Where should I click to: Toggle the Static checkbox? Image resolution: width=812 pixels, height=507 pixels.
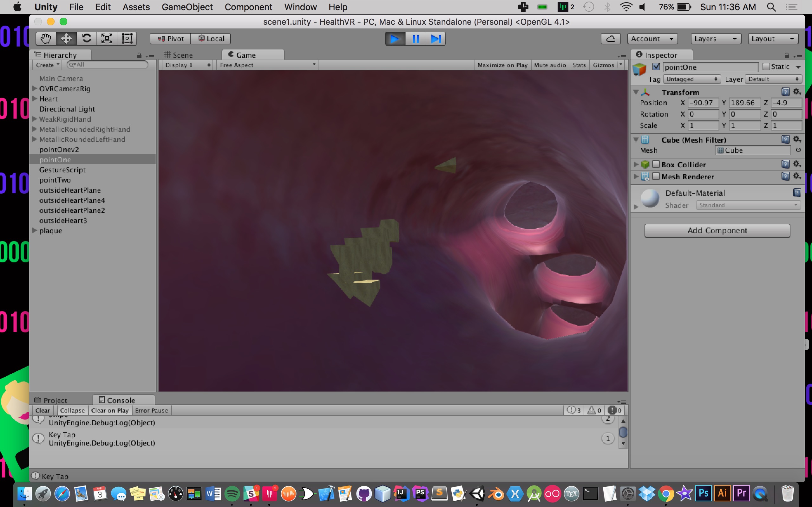766,67
